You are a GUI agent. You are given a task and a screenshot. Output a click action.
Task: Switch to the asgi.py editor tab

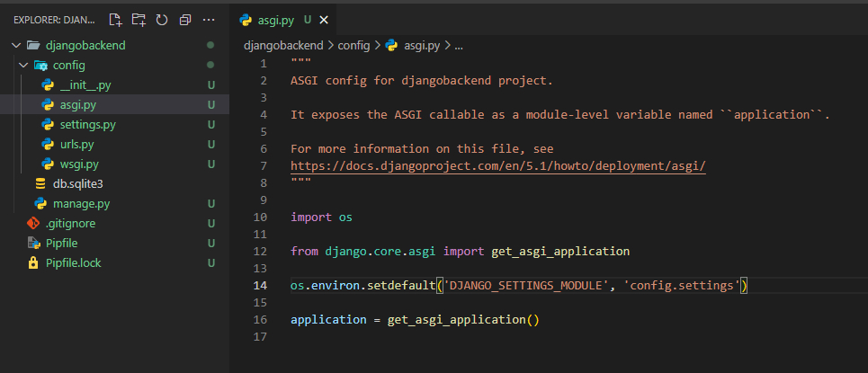pos(273,19)
